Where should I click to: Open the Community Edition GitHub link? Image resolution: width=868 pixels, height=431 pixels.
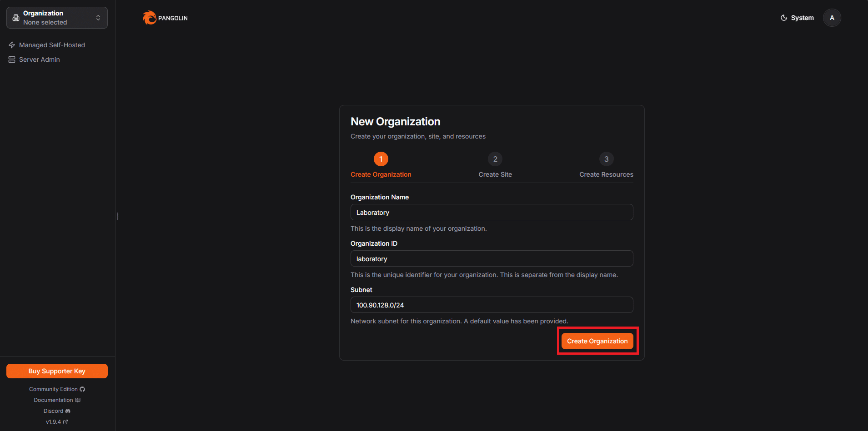point(57,389)
